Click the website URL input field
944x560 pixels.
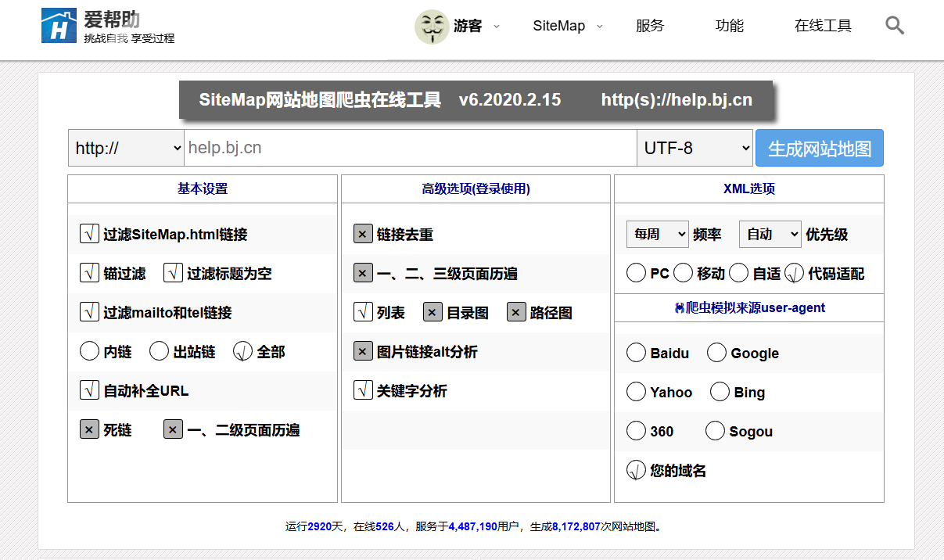[x=407, y=147]
